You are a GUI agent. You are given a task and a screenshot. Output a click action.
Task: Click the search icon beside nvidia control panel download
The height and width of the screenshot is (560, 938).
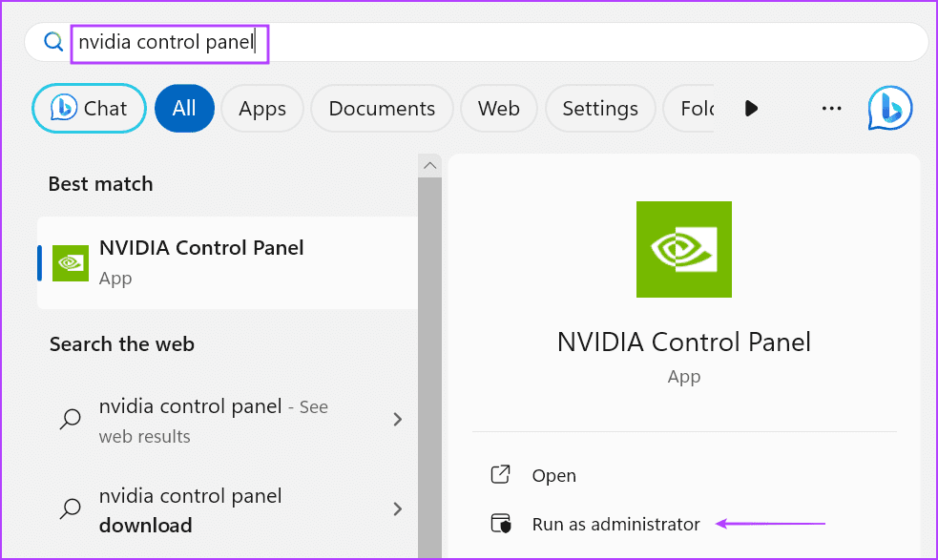tap(70, 510)
